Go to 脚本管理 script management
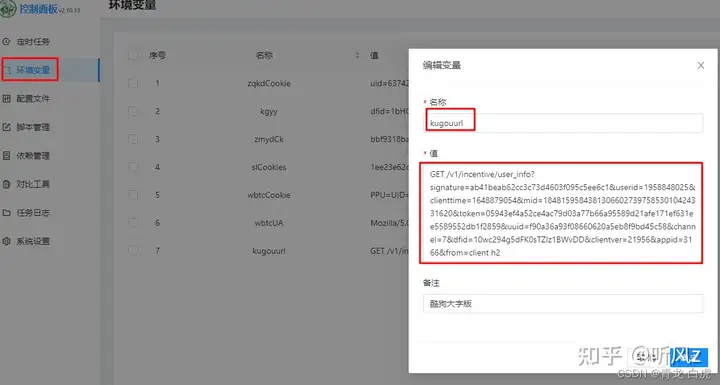The width and height of the screenshot is (720, 385). tap(33, 127)
